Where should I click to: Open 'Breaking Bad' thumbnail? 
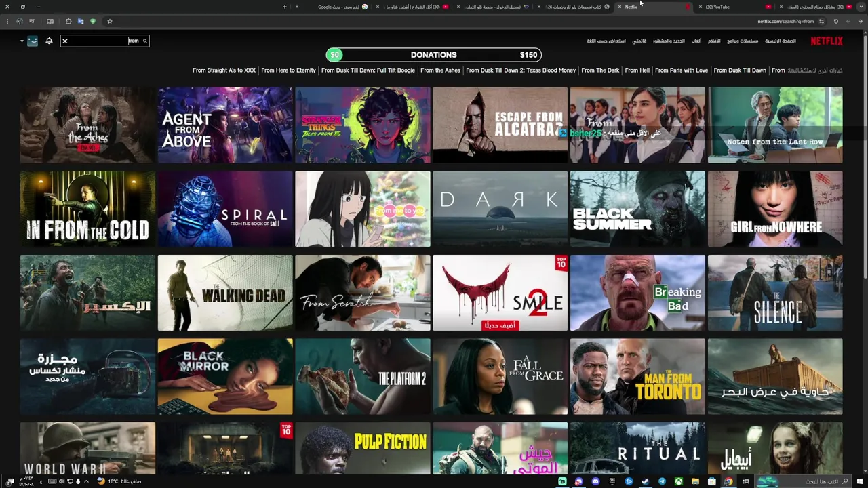[x=637, y=293]
